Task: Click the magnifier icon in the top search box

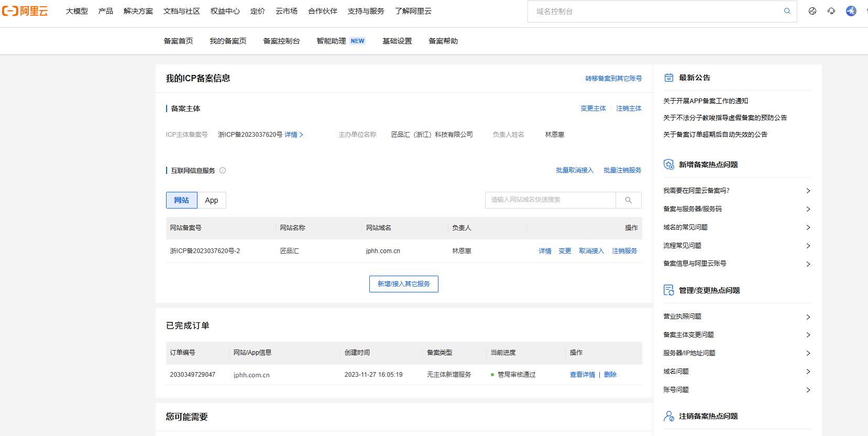Action: (787, 11)
